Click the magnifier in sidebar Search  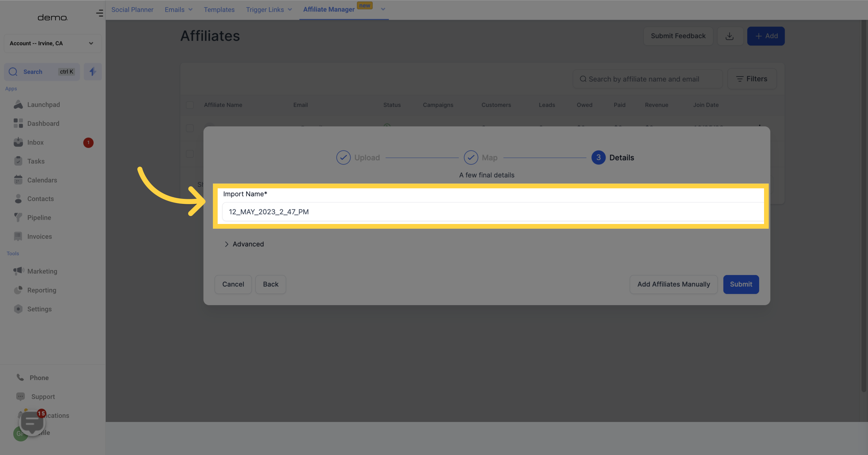[13, 72]
